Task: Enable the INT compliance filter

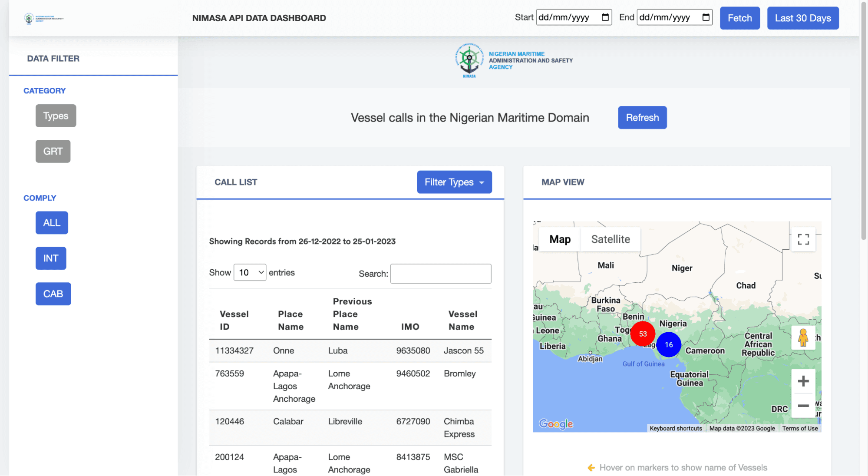Action: [51, 258]
